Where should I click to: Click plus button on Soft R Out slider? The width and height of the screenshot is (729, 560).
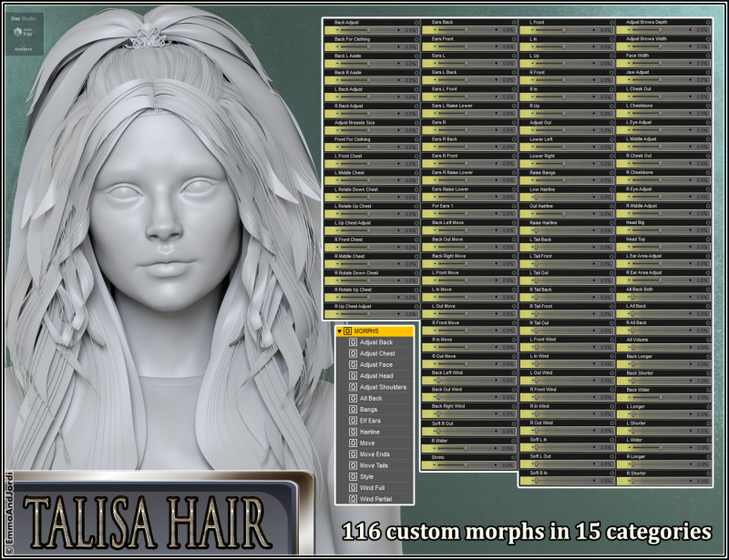(x=496, y=432)
